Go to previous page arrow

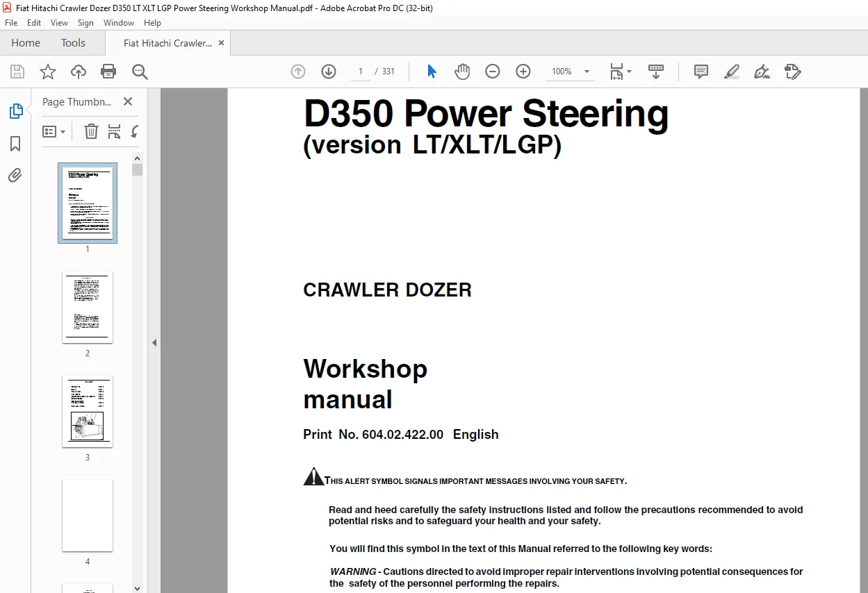(x=298, y=72)
